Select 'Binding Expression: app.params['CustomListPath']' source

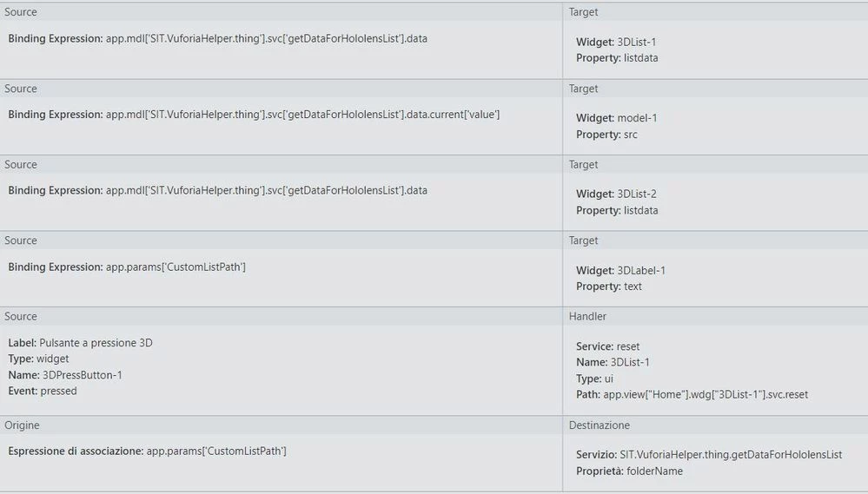127,267
